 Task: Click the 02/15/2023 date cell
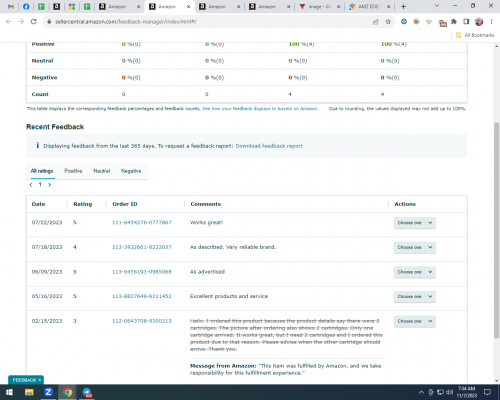pos(47,321)
